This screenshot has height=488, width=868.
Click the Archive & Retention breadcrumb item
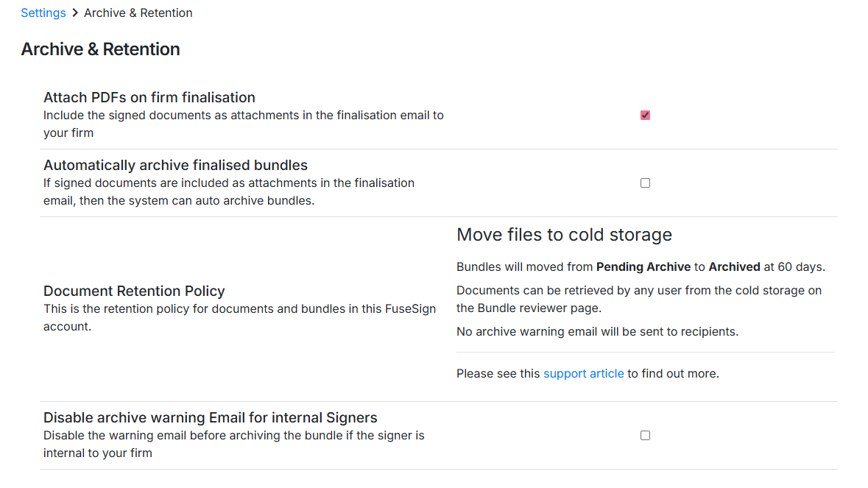coord(138,13)
